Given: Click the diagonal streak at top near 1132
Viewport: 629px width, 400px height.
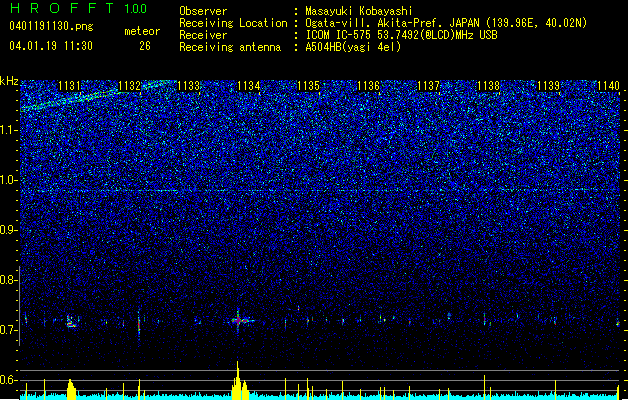Looking at the screenshot, I should (96, 95).
